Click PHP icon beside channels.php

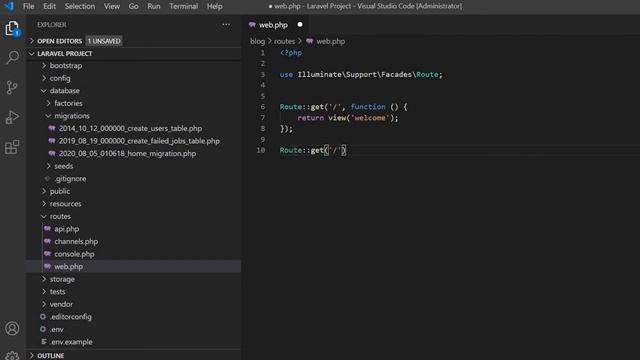click(47, 241)
